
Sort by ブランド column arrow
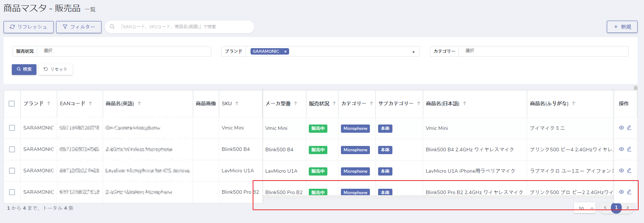pos(49,103)
